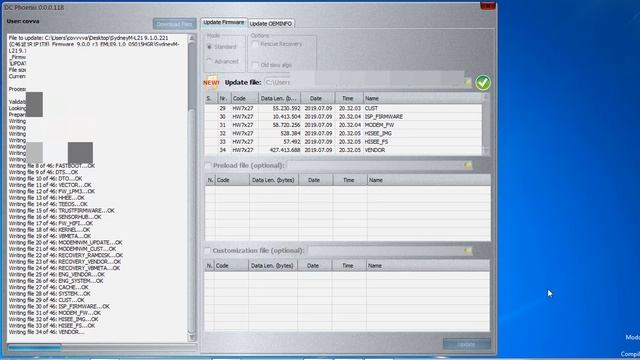Click the Customization table Time column header
Image resolution: width=640 pixels, height=360 pixels.
349,266
